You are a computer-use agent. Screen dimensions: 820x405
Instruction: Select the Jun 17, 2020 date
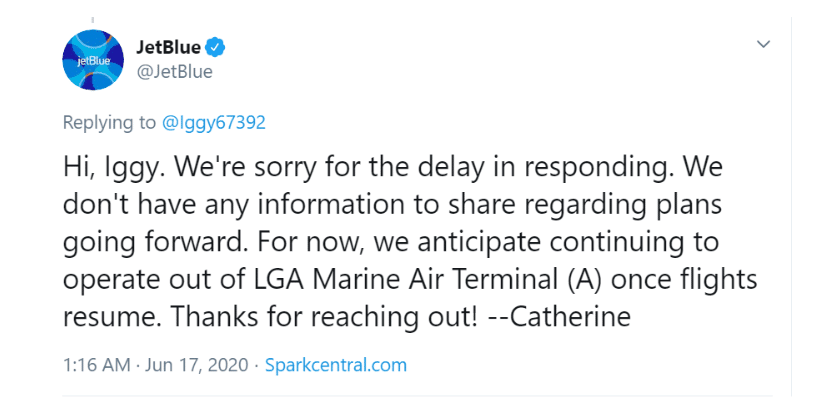coord(196,365)
